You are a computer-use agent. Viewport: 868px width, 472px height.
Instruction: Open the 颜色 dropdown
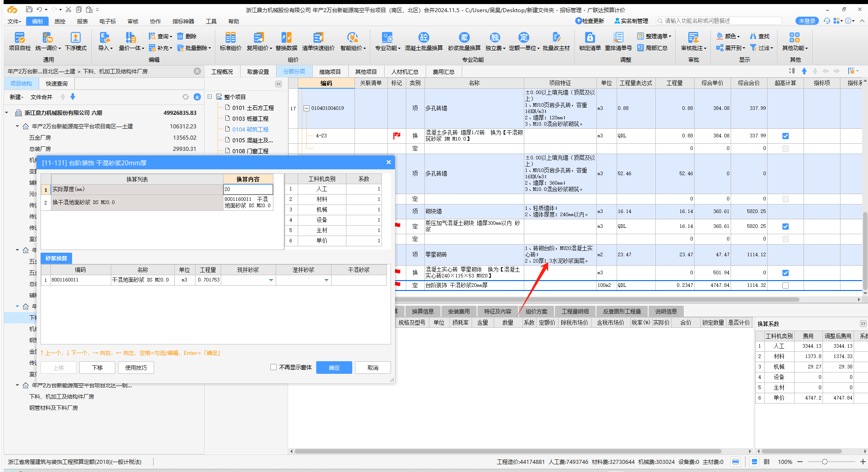[728, 36]
